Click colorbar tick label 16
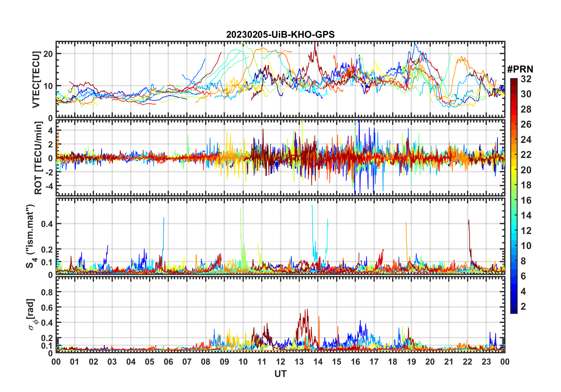This screenshot has height=392, width=561. point(526,200)
